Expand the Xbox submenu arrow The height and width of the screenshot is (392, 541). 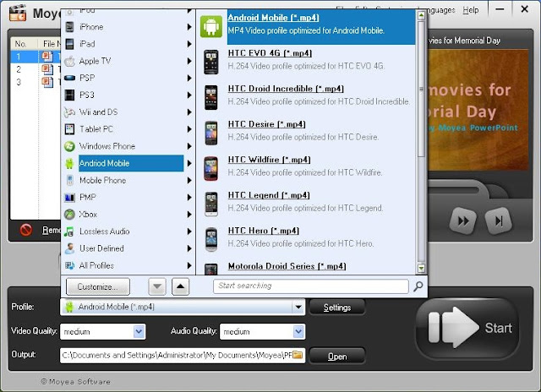[x=189, y=214]
